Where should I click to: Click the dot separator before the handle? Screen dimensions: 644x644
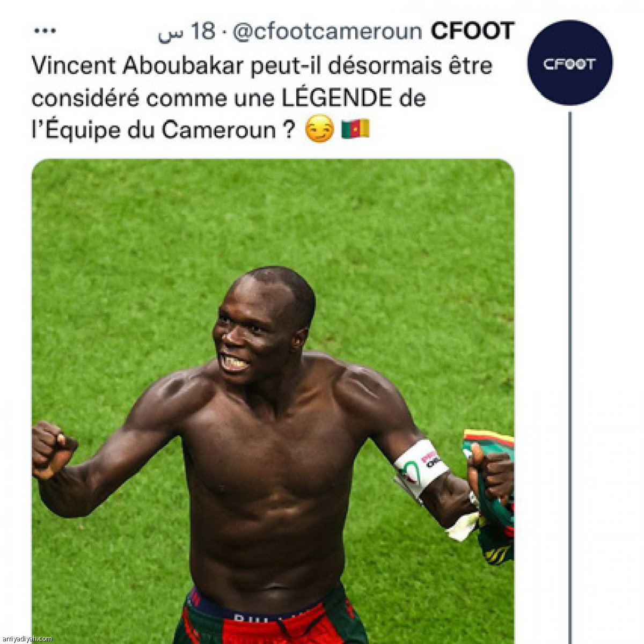pyautogui.click(x=224, y=33)
